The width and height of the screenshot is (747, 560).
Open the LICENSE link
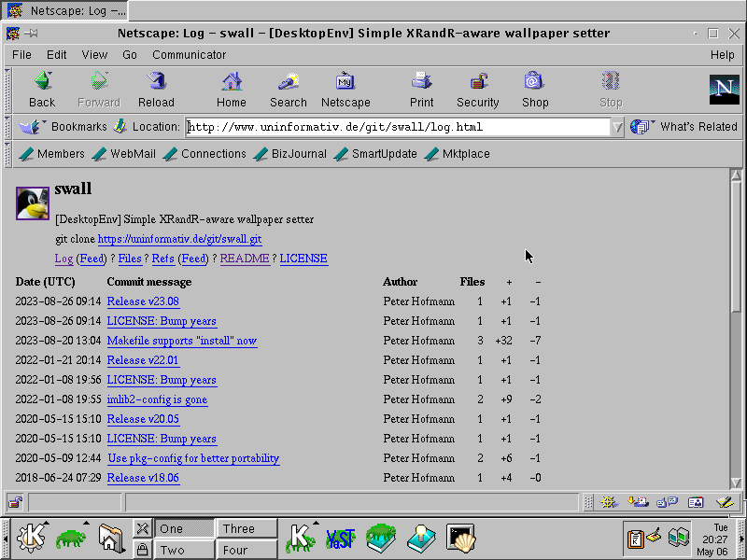coord(303,259)
